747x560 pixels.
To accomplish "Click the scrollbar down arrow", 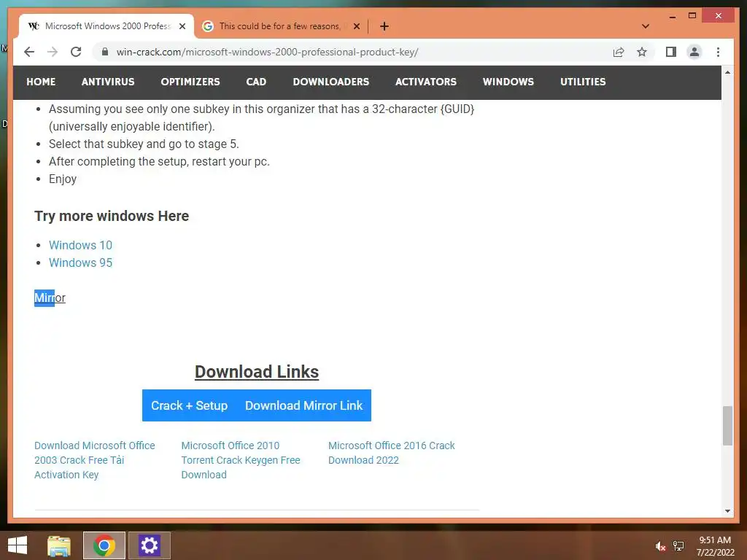I will pyautogui.click(x=727, y=511).
